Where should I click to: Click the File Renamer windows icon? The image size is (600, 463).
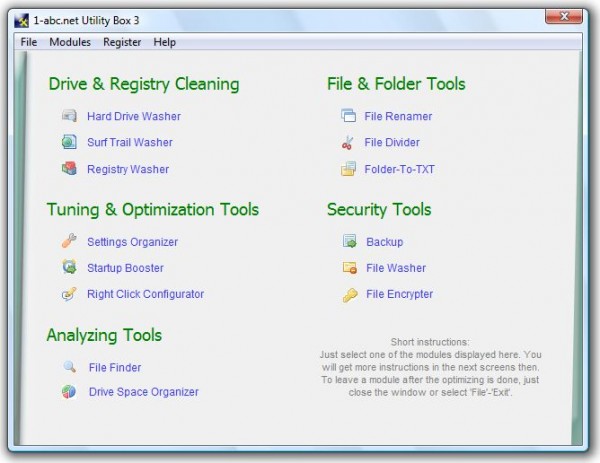pos(348,116)
